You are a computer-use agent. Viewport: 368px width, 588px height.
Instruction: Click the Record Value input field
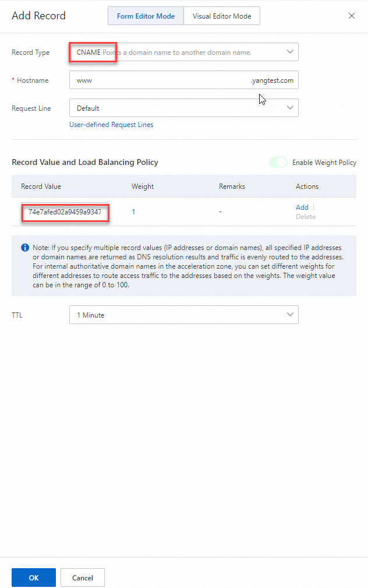pos(65,212)
